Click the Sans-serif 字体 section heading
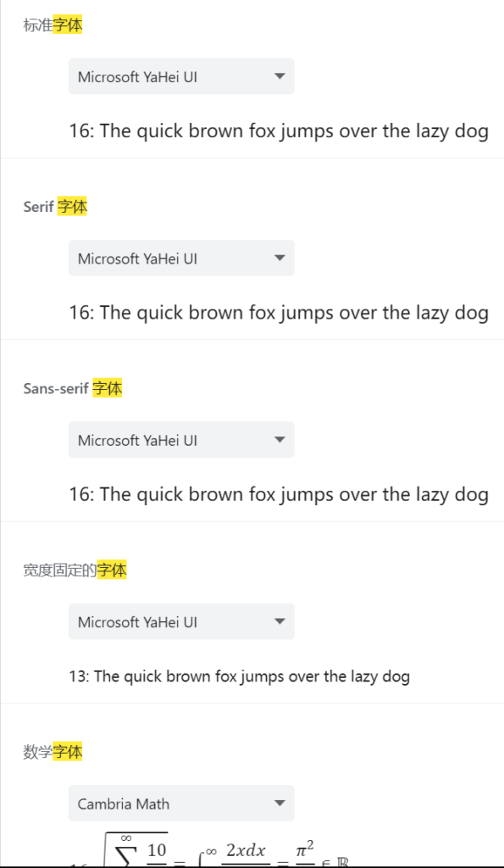The width and height of the screenshot is (504, 868). pyautogui.click(x=73, y=388)
